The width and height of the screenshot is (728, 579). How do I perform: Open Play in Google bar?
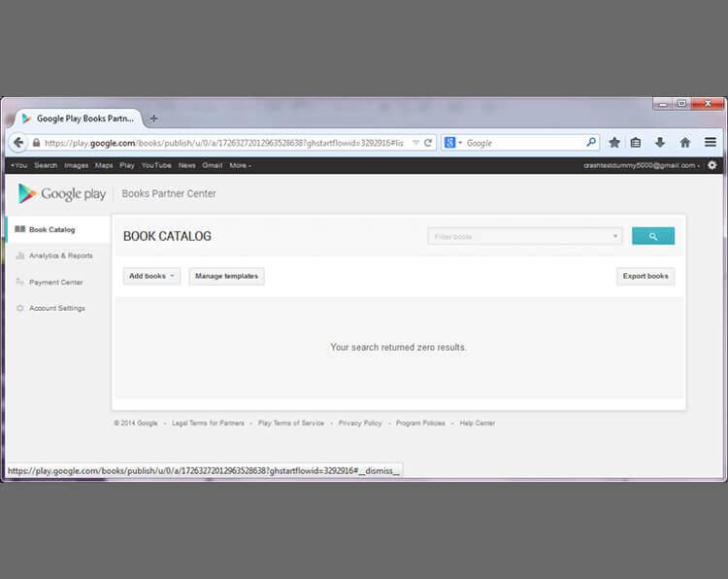127,165
